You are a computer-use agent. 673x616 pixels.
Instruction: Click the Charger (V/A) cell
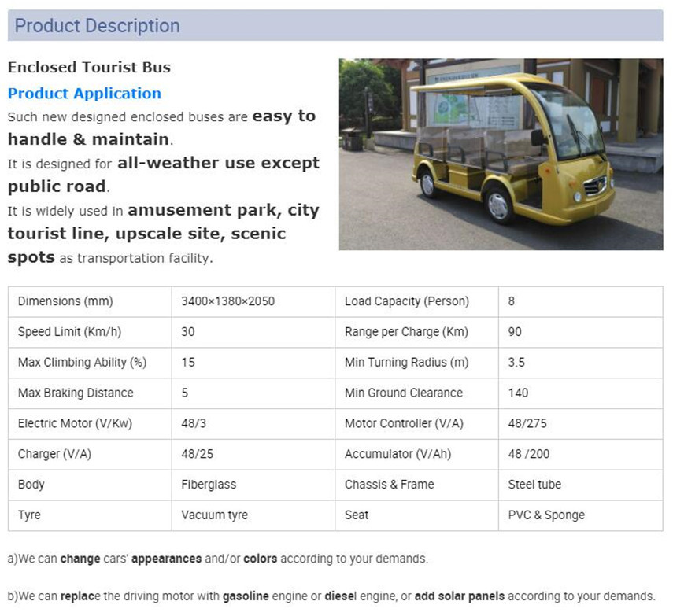(x=90, y=454)
